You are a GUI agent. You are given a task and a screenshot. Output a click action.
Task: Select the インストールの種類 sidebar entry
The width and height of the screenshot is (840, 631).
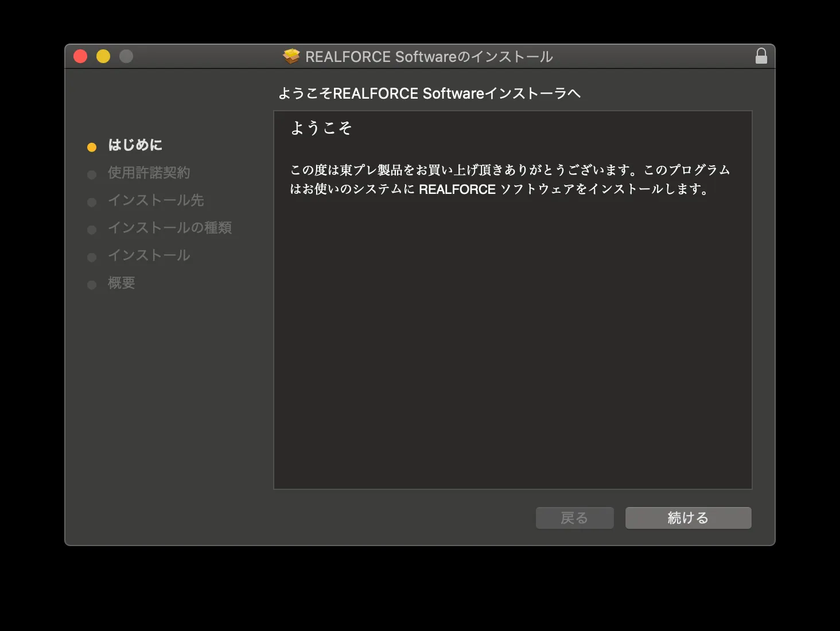point(170,228)
